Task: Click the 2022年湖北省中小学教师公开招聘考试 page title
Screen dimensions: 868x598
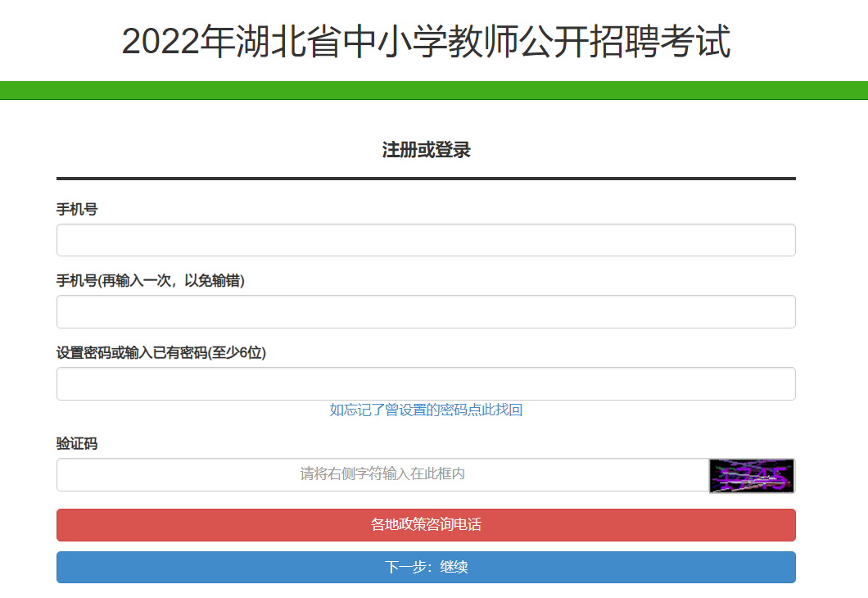Action: click(426, 42)
